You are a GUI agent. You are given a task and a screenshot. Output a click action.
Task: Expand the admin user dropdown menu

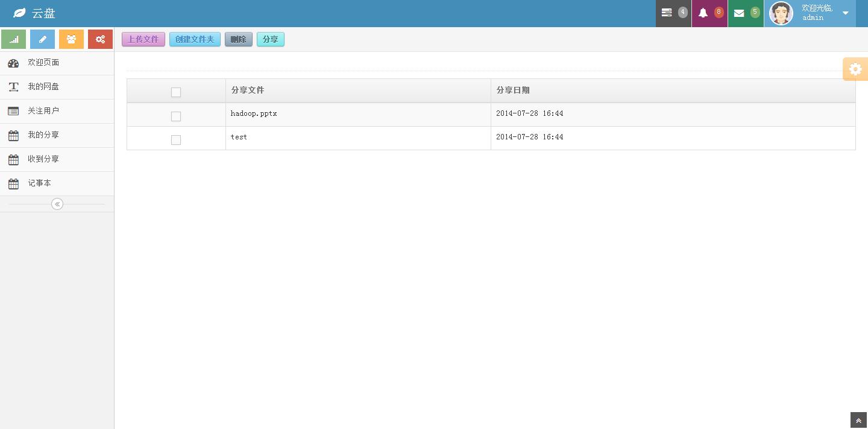[845, 13]
